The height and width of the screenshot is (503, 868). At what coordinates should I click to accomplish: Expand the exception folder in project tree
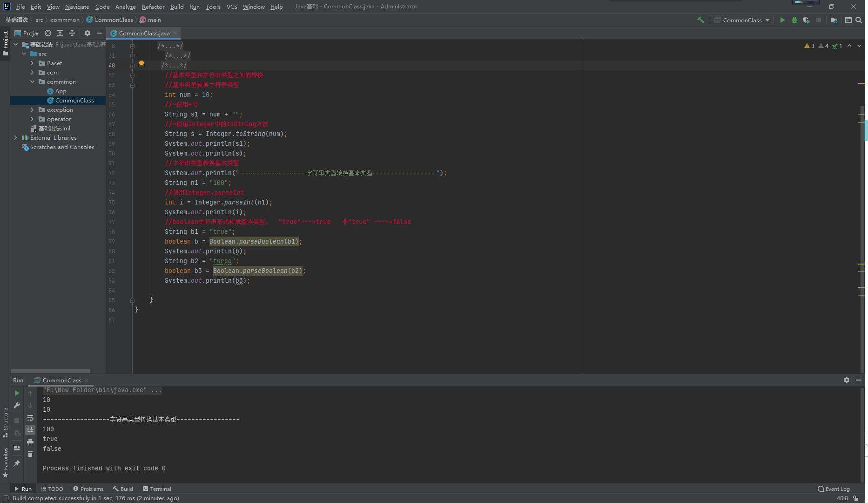coord(32,110)
